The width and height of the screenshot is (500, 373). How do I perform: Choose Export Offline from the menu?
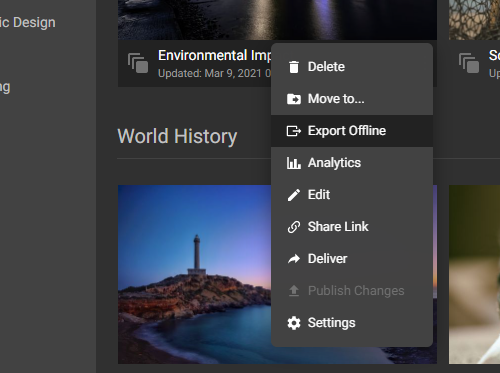pyautogui.click(x=352, y=131)
